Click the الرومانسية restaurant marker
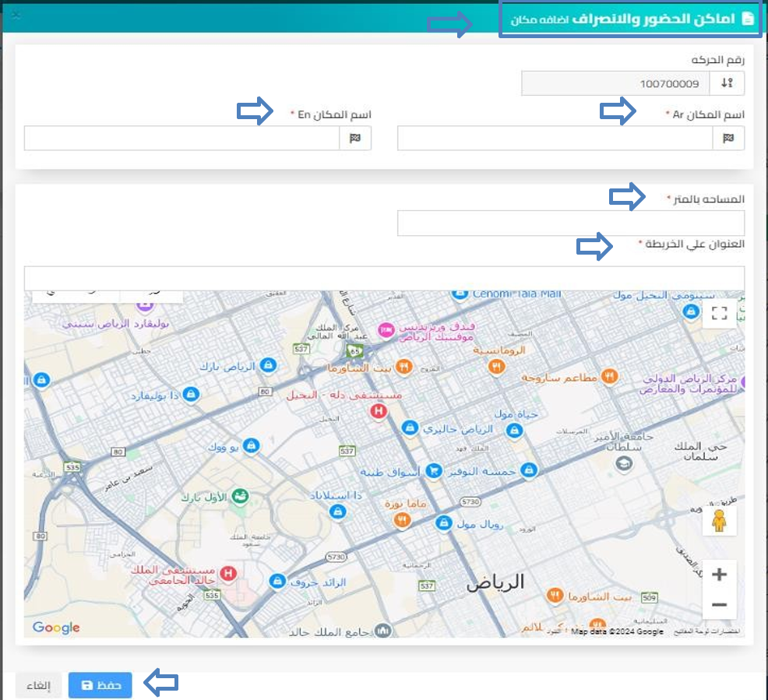 point(497,366)
